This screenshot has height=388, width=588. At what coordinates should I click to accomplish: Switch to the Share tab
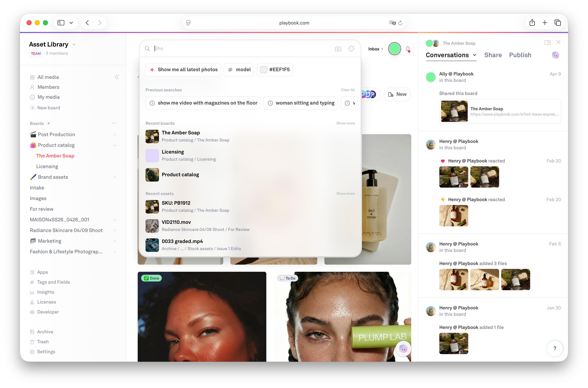pyautogui.click(x=493, y=55)
